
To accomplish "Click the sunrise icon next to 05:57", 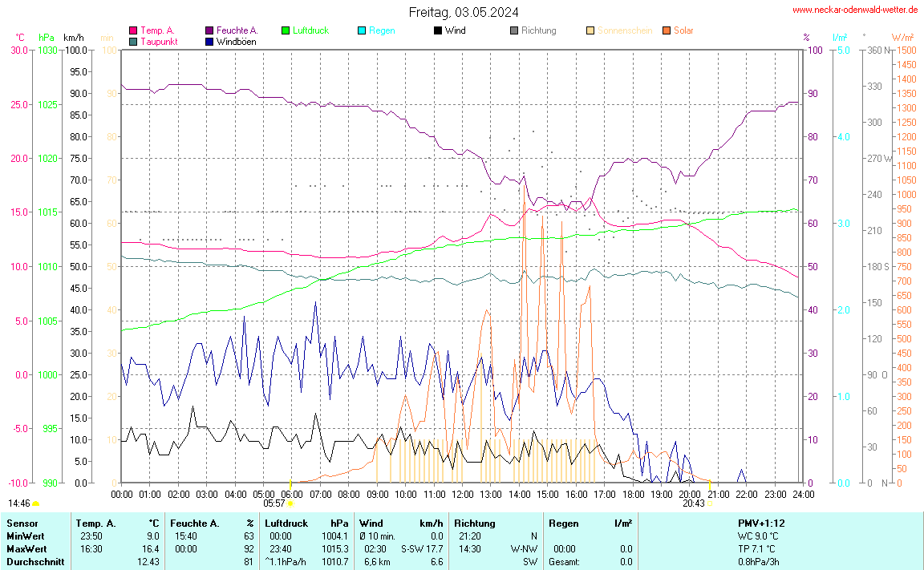I will click(x=290, y=503).
